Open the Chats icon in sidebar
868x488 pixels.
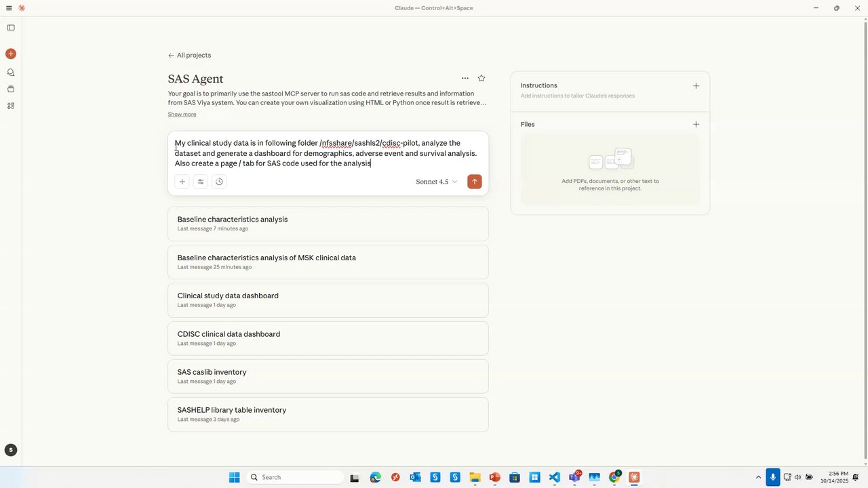pyautogui.click(x=11, y=72)
